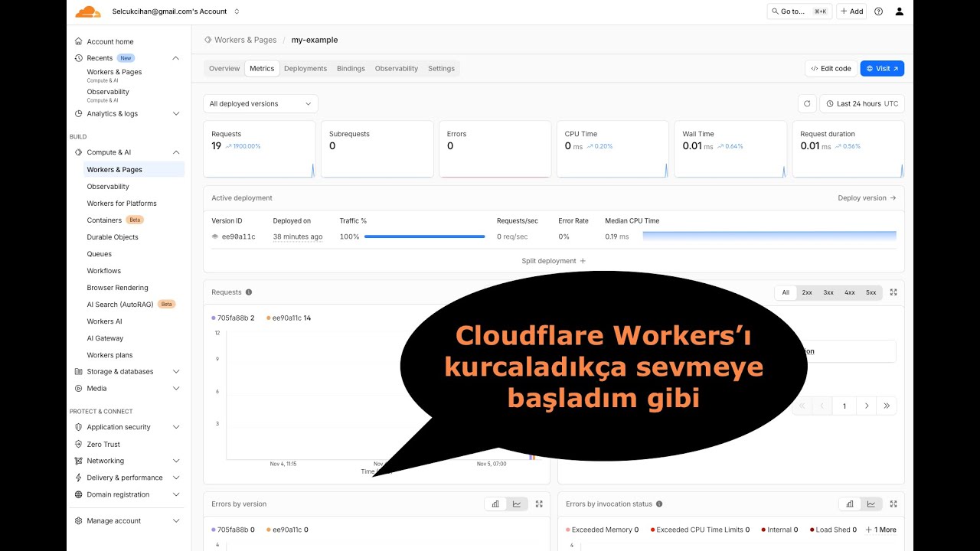Switch invocation status errors to line chart
Image resolution: width=980 pixels, height=551 pixels.
pyautogui.click(x=871, y=504)
